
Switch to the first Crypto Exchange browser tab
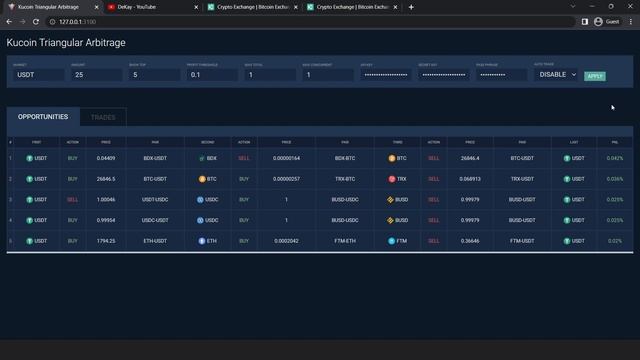click(253, 7)
